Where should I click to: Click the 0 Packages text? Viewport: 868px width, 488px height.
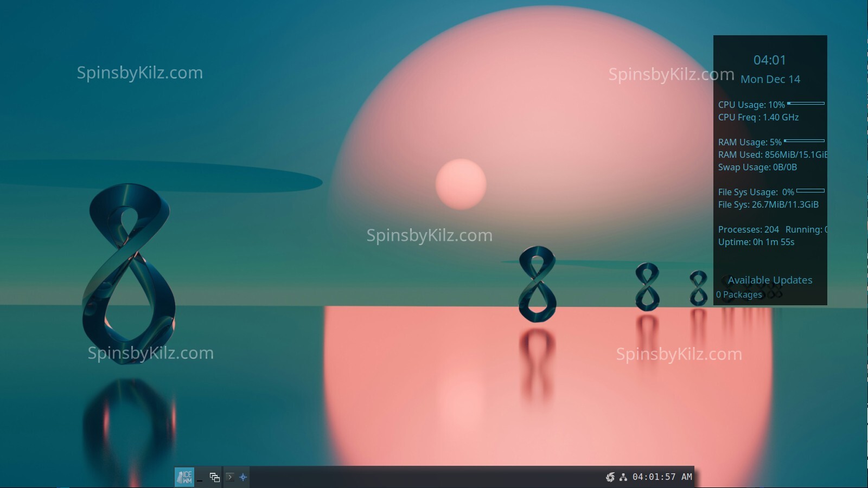tap(739, 294)
